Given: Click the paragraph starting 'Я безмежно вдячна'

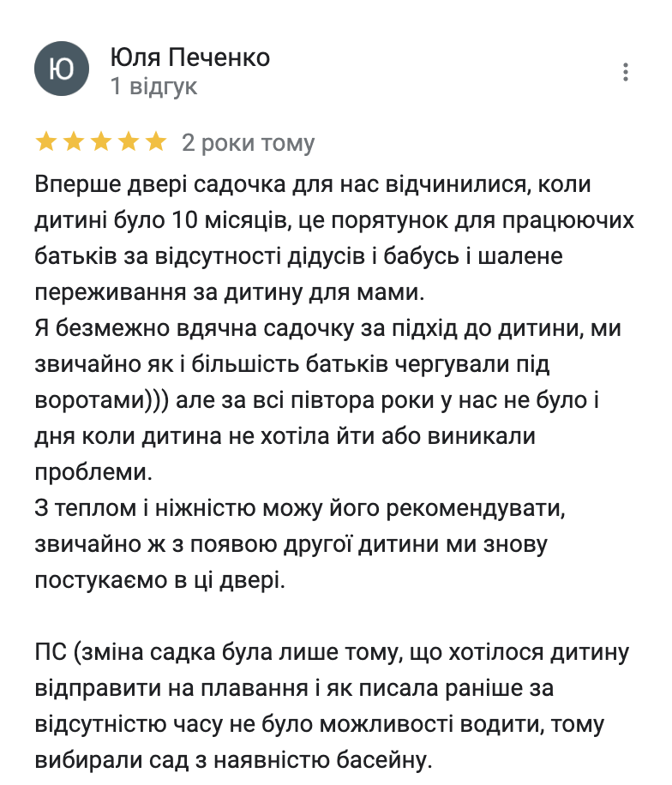Looking at the screenshot, I should pyautogui.click(x=328, y=400).
